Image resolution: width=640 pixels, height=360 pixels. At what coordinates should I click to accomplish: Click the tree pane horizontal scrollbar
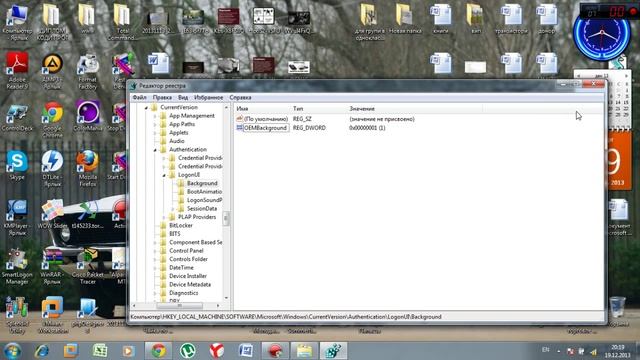179,306
